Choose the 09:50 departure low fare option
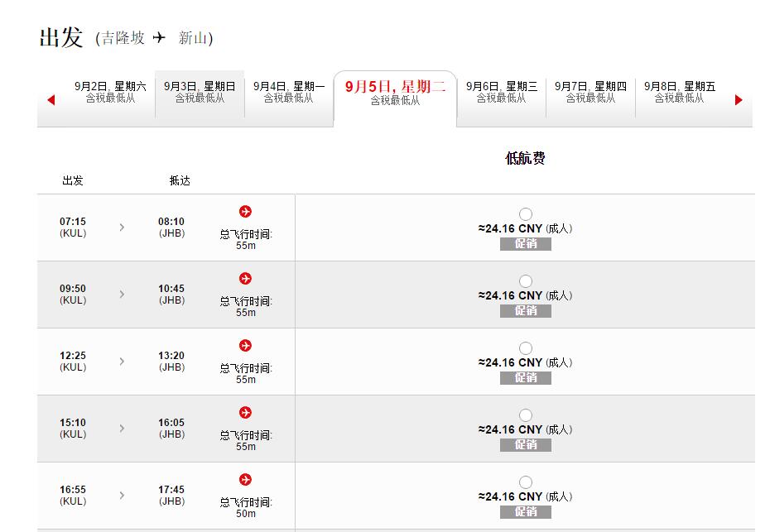770x532 pixels. [x=526, y=281]
